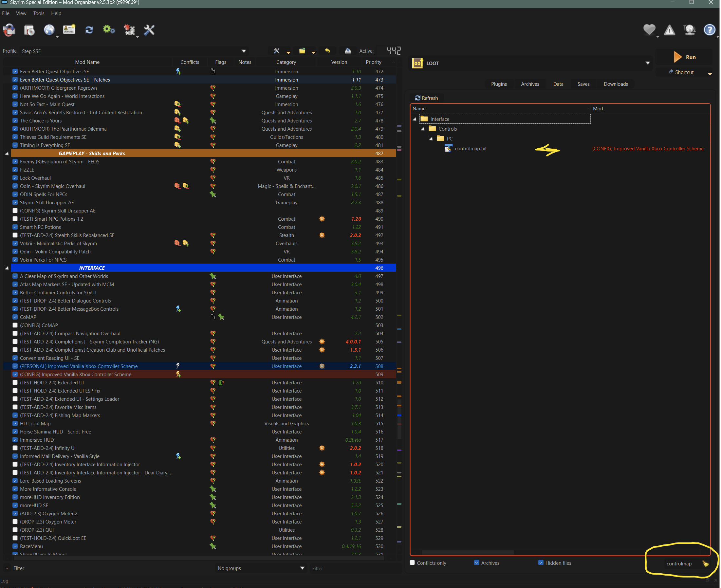
Task: Click Install Mod from archive icon
Action: coord(29,30)
